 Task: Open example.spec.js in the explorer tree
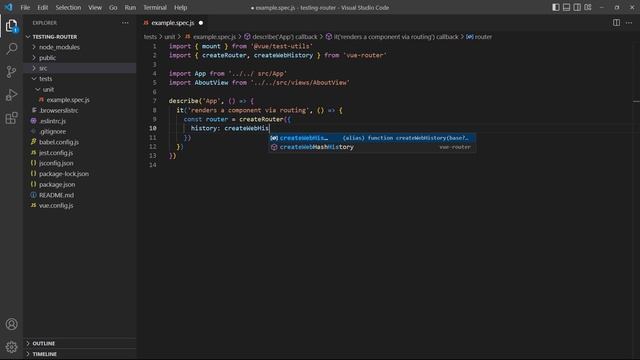[x=80, y=100]
